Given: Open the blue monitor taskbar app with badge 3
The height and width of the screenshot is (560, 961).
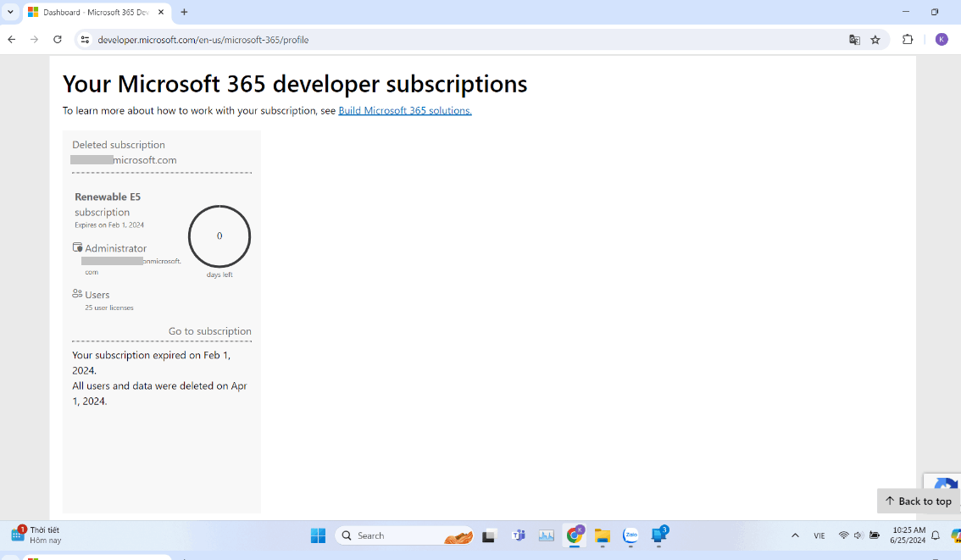Looking at the screenshot, I should (x=658, y=535).
